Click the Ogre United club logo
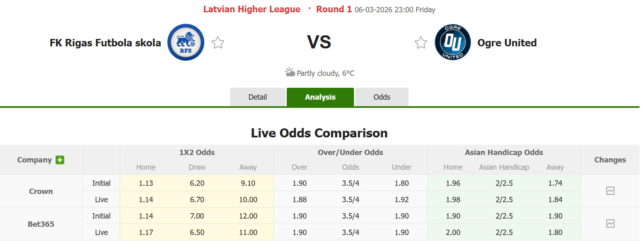Screen dimensions: 644x244 453,42
